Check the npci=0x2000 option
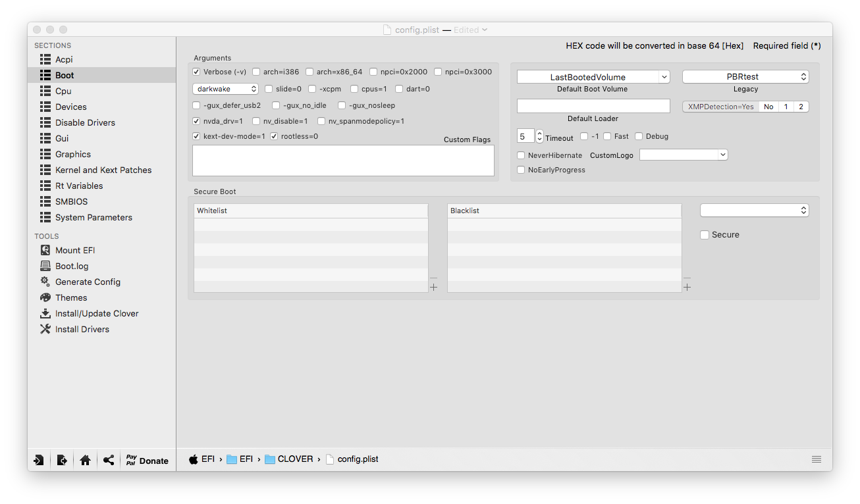Screen dimensions: 860x504 click(x=373, y=72)
